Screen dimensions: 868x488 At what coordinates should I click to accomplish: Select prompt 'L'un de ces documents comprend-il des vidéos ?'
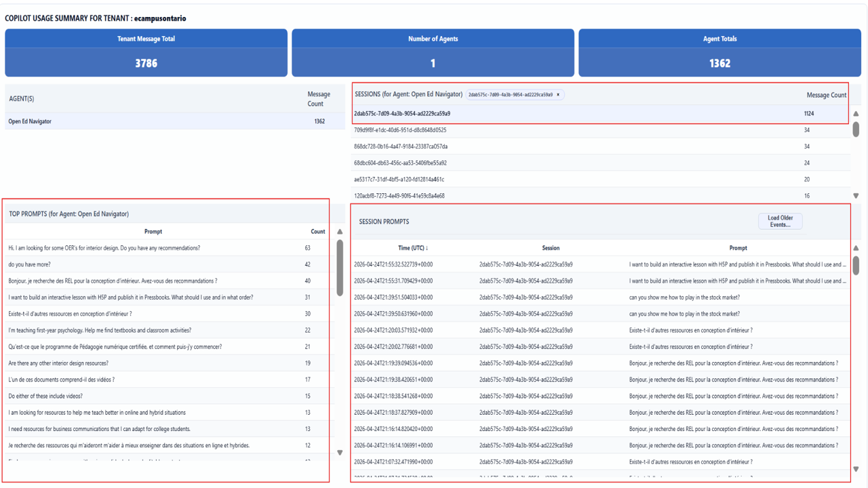click(x=170, y=380)
